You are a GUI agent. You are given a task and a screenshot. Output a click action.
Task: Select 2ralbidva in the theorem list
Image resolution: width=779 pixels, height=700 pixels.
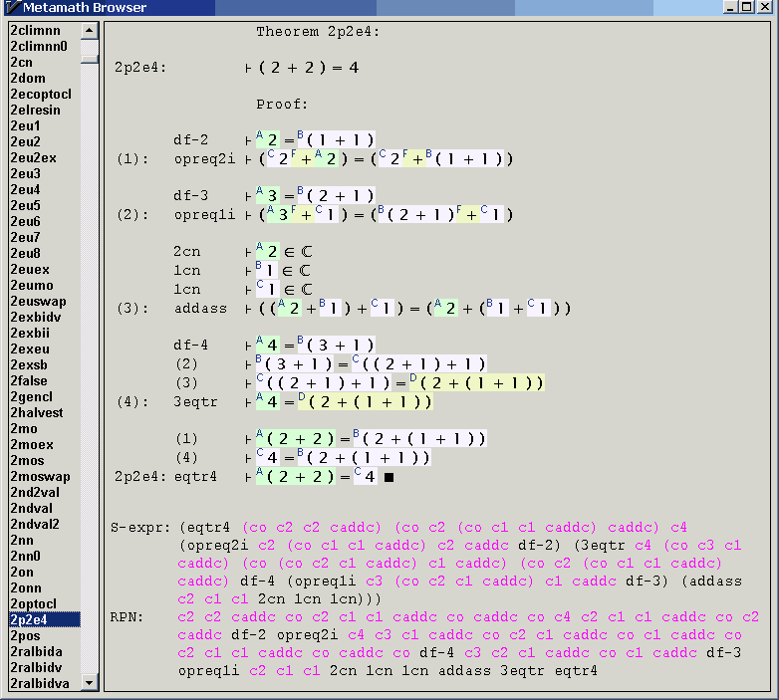40,683
